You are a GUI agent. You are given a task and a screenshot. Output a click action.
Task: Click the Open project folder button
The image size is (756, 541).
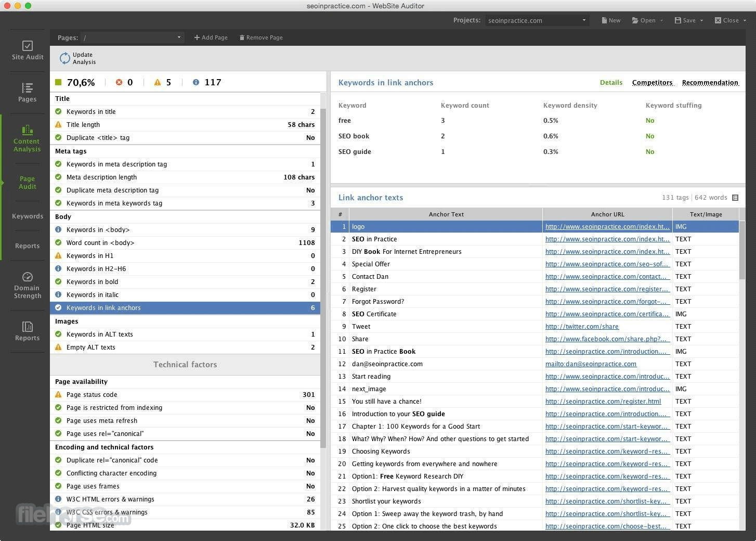644,20
